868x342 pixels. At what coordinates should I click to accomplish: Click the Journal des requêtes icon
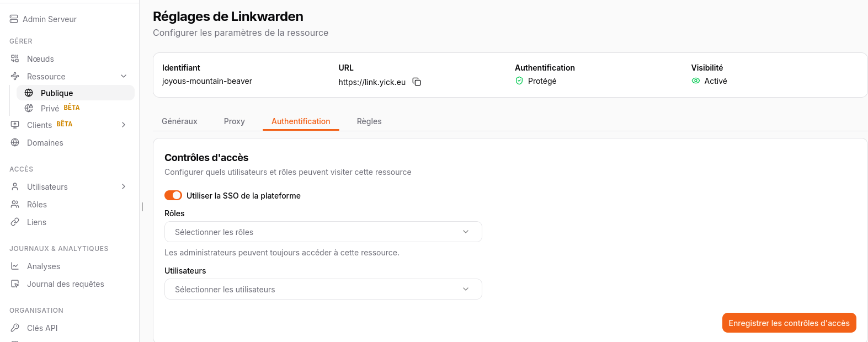tap(15, 284)
